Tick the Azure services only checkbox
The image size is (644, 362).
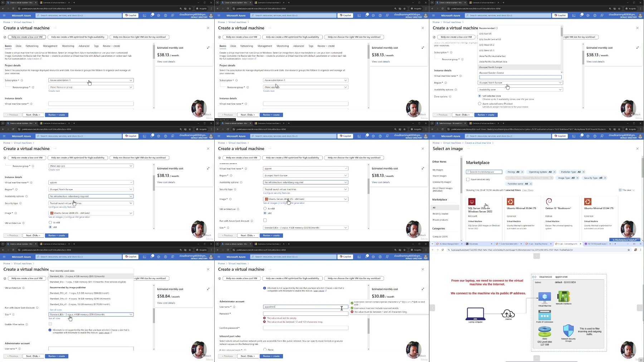tap(468, 179)
